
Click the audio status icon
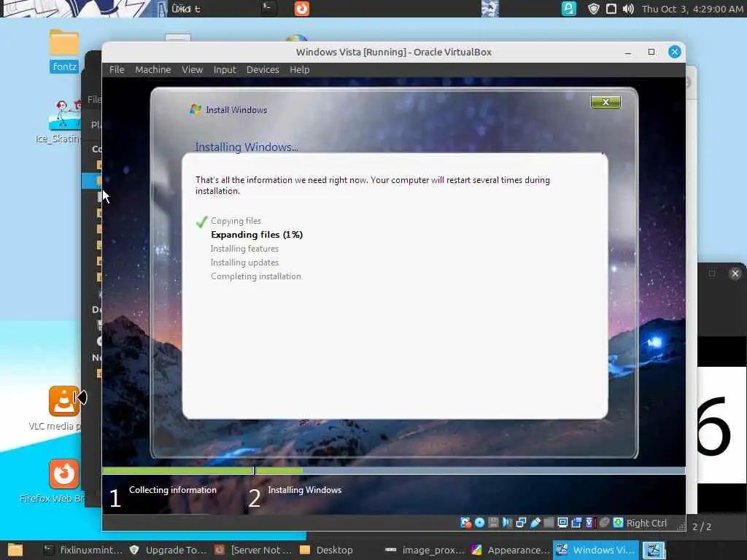click(507, 523)
